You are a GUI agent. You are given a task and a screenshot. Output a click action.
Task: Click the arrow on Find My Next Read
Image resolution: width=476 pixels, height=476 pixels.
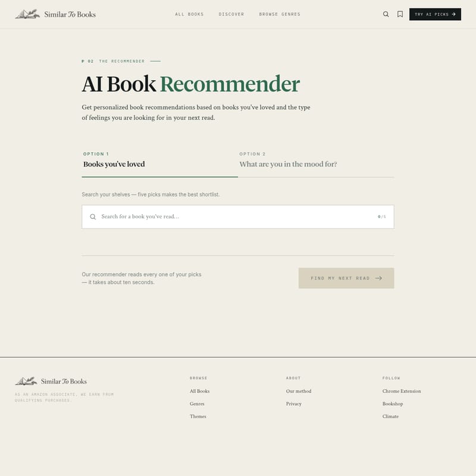[378, 278]
